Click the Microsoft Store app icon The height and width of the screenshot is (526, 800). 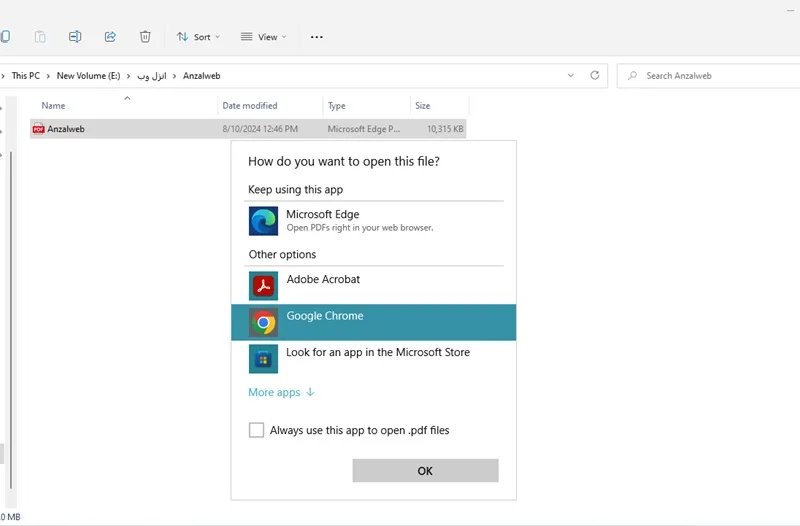263,359
